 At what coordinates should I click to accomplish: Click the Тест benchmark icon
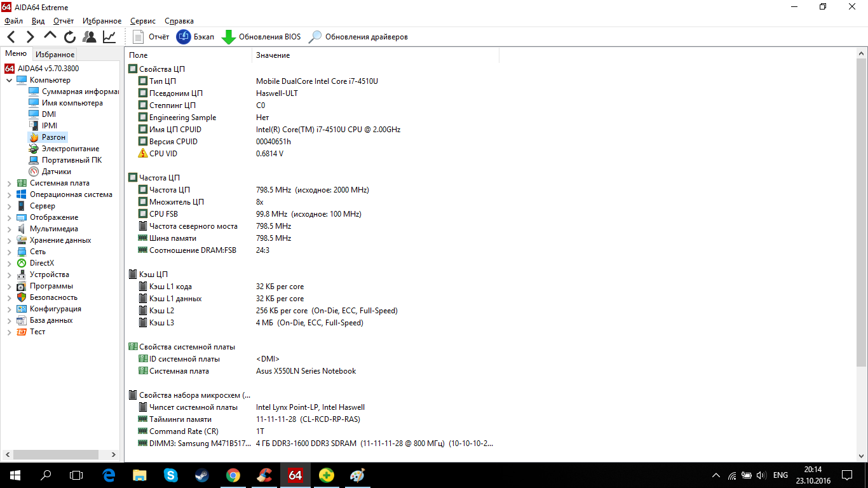(x=22, y=332)
